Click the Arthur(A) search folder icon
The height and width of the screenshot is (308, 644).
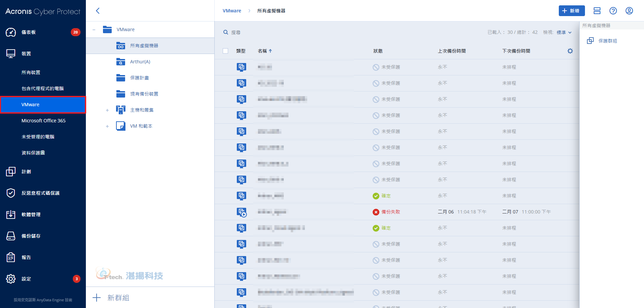point(121,62)
